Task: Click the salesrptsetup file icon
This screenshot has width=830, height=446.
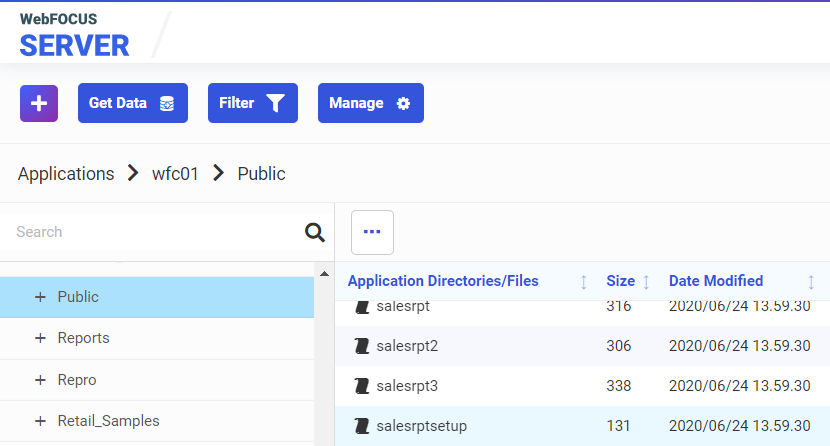Action: pyautogui.click(x=362, y=426)
